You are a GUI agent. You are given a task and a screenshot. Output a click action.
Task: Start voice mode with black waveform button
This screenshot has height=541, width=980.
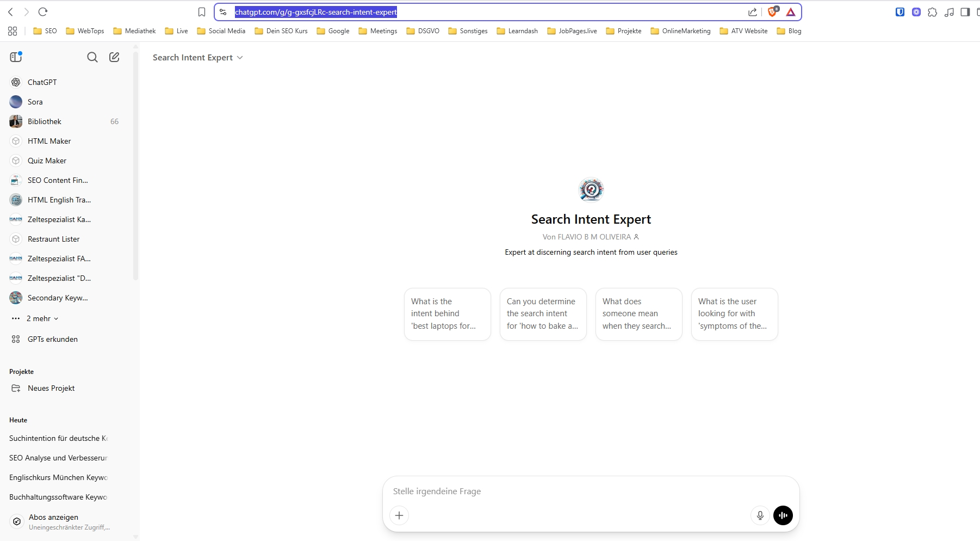783,515
